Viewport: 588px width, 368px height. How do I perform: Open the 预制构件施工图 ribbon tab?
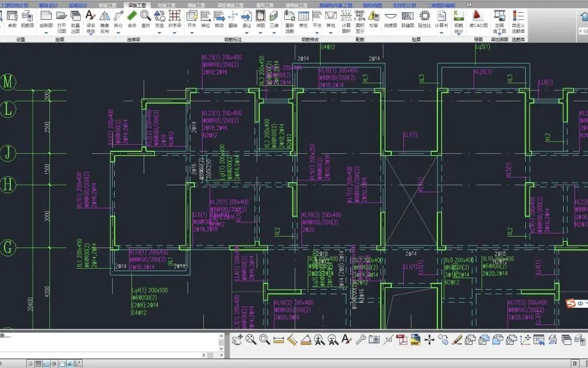336,5
